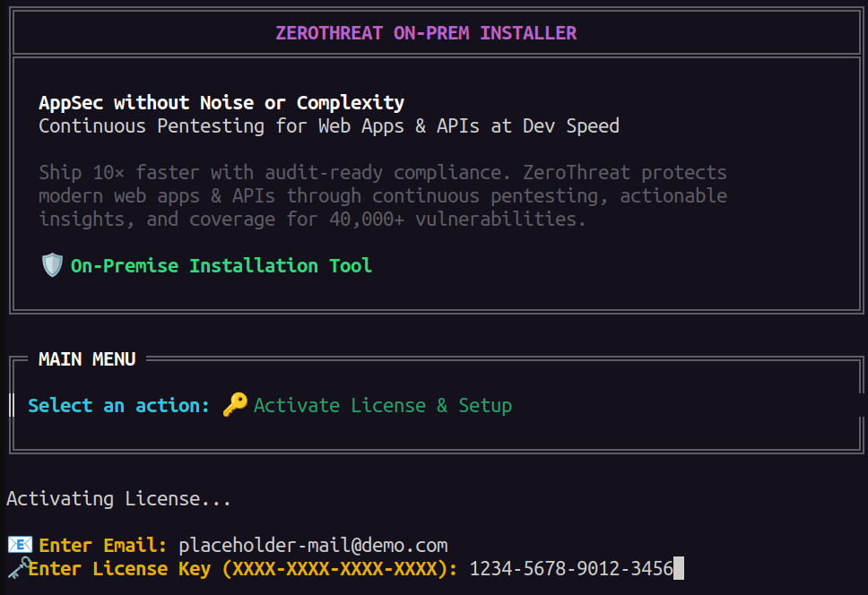Click the ZEROTHREAT ON-PREM INSTALLER title
The height and width of the screenshot is (595, 868).
coord(426,33)
